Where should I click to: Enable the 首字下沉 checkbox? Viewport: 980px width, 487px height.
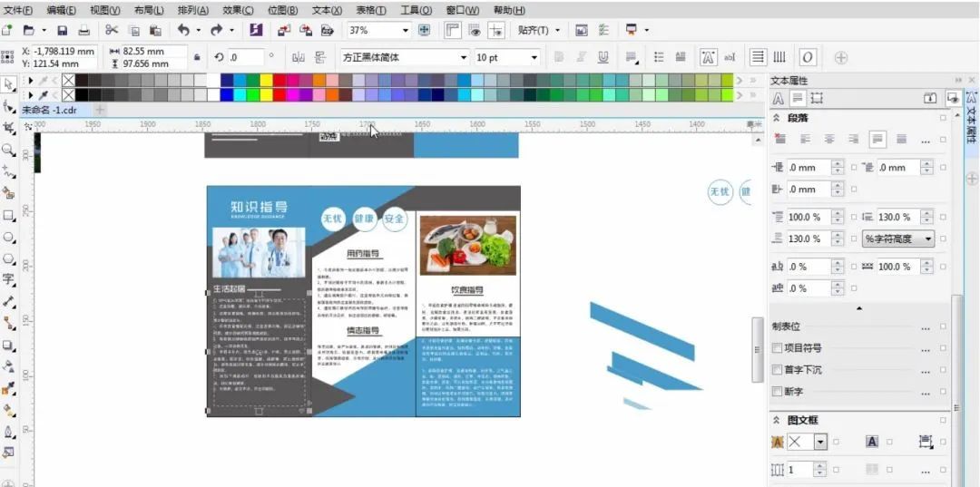(777, 370)
